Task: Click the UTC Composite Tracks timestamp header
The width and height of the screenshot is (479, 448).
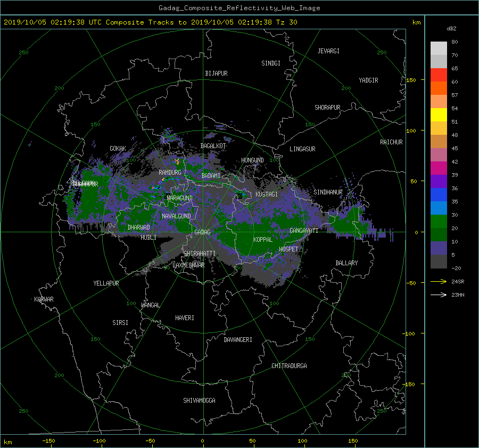Action: click(x=150, y=22)
